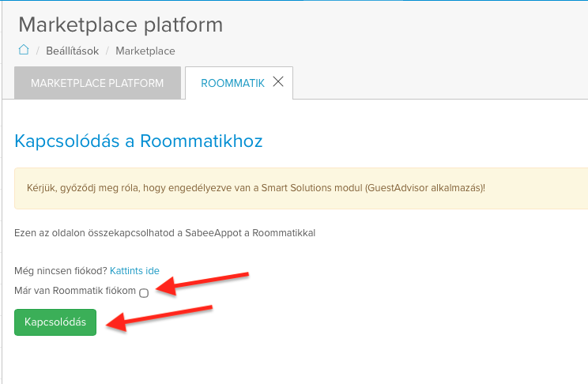Close the ROOMMATIK tab with the X
This screenshot has height=384, width=588.
click(x=278, y=81)
